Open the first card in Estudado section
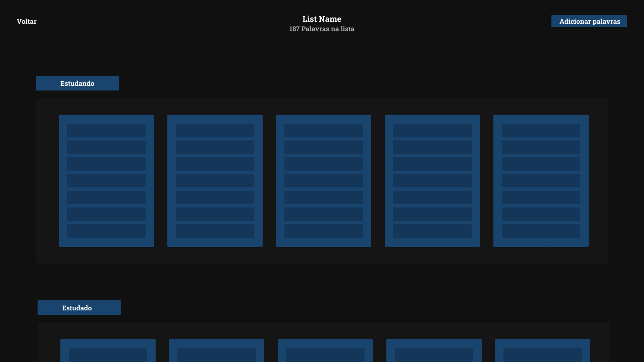 (108, 352)
